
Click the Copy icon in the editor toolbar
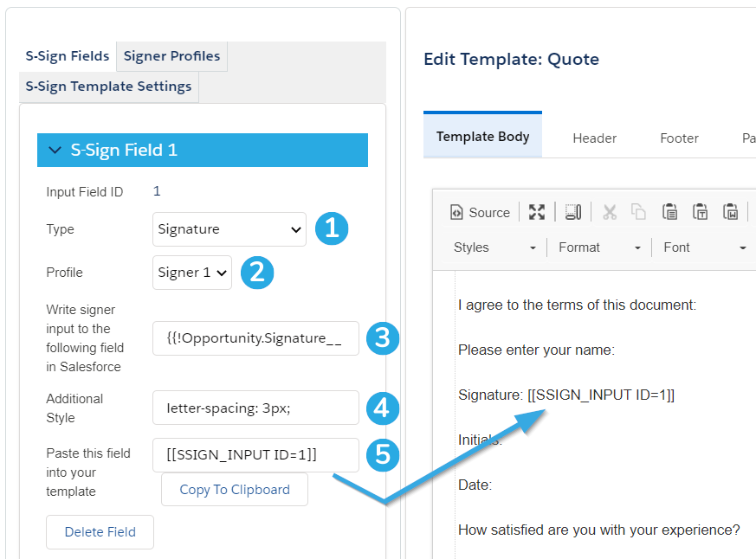[638, 212]
